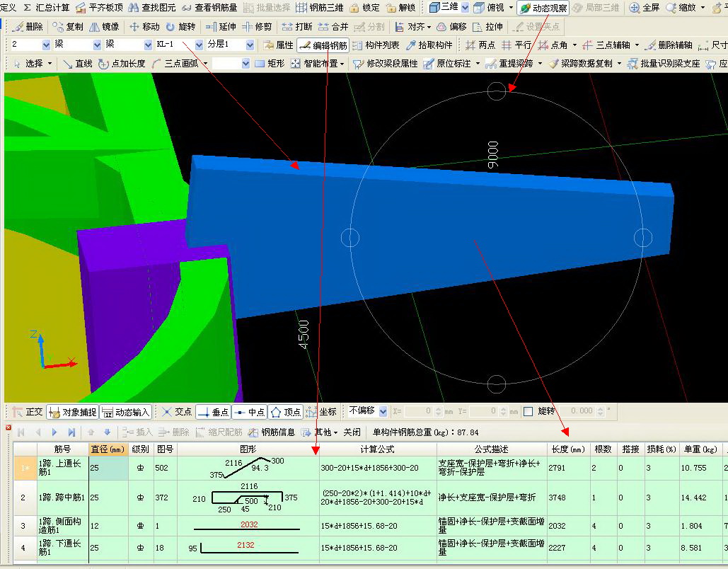Select the 合并 merge tool
Screen dimensions: 728x569
click(x=333, y=26)
